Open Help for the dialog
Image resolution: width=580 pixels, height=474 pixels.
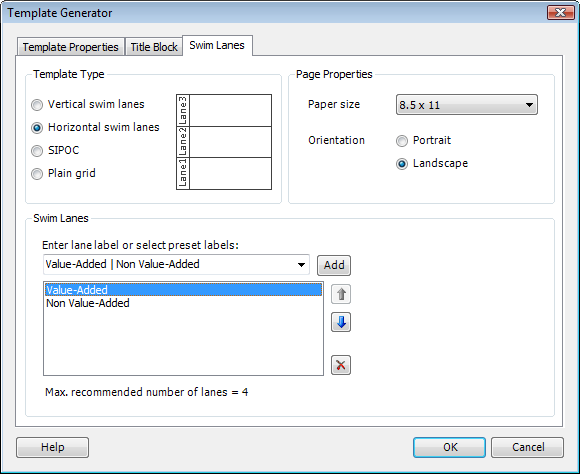[53, 447]
